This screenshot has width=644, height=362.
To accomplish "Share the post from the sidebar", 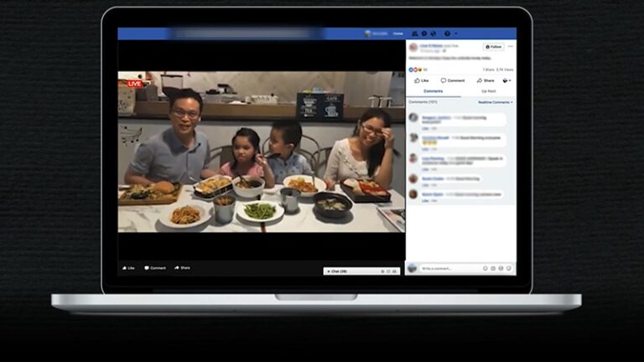I will point(486,80).
